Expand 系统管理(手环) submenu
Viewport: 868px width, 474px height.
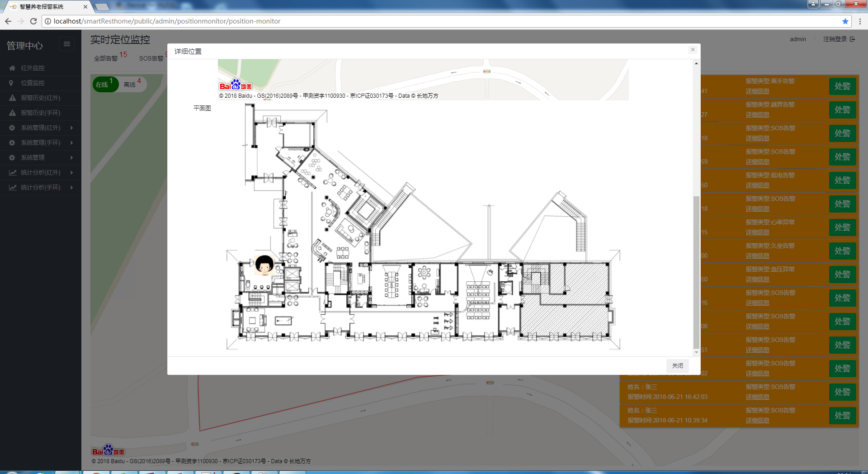point(41,142)
